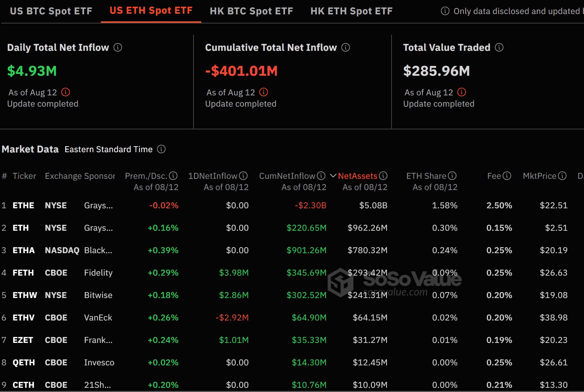584x392 pixels.
Task: Click Market Data section heading
Action: (x=30, y=149)
